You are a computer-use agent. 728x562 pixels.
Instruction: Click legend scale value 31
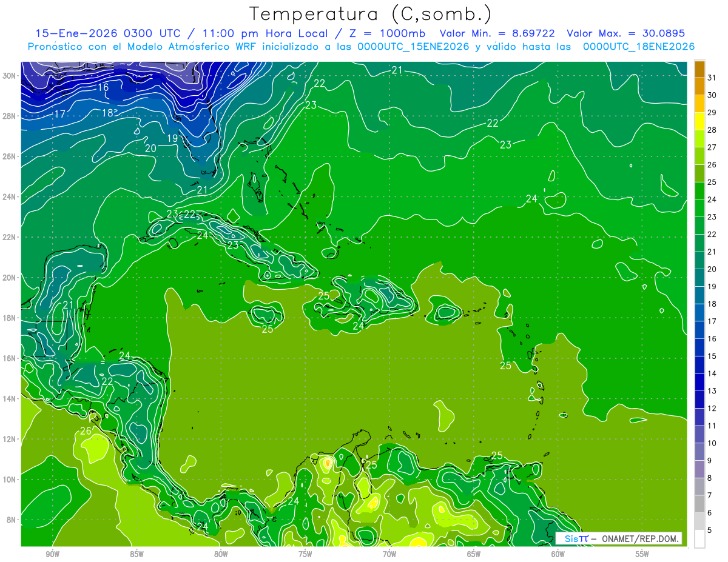click(x=712, y=78)
